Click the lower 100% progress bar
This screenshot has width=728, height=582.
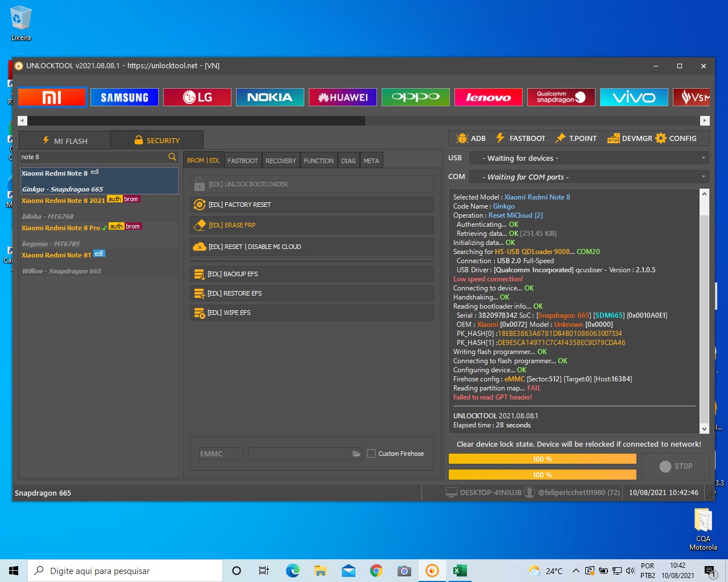tap(542, 475)
